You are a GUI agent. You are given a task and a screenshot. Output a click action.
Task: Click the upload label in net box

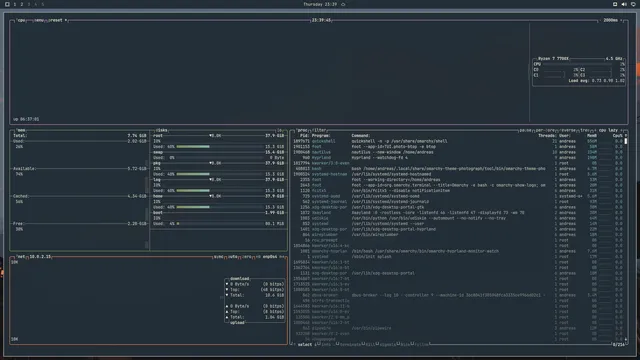237,323
